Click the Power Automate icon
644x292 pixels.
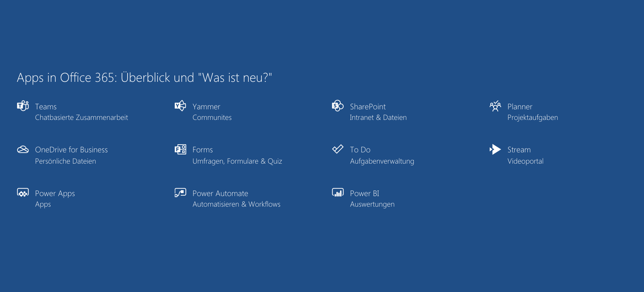click(x=180, y=193)
